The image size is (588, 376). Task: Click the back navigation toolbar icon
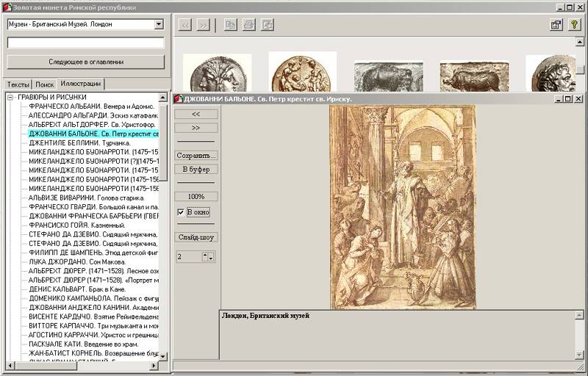[185, 25]
